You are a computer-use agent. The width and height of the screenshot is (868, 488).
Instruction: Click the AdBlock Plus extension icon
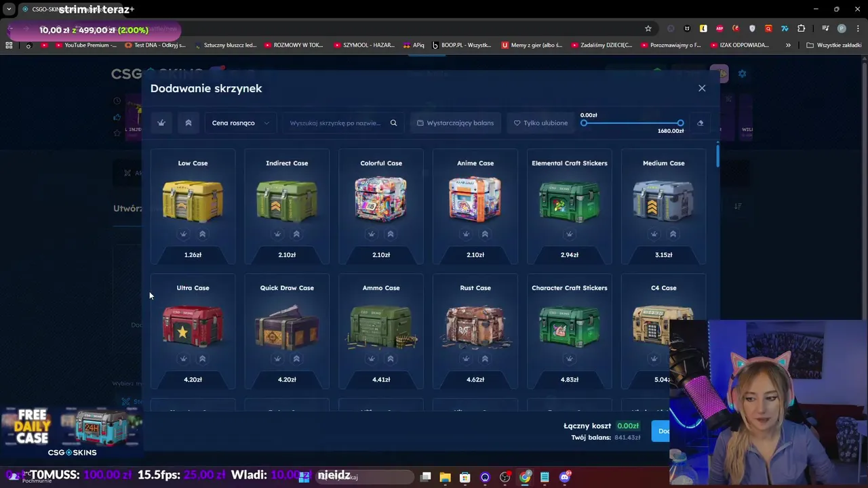coord(719,28)
